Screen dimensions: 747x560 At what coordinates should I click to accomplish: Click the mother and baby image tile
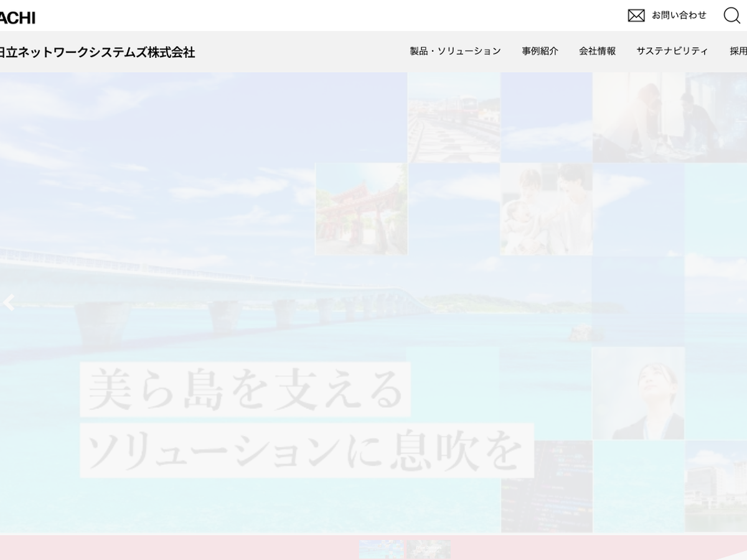(546, 209)
